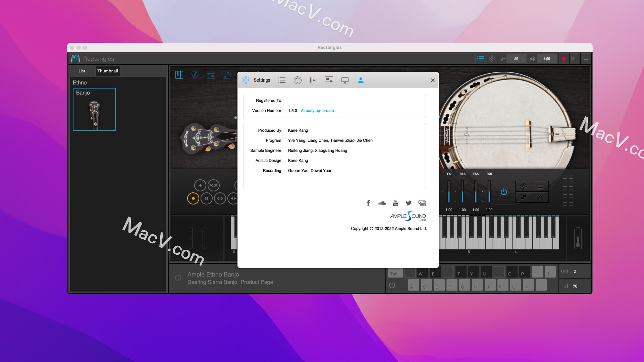Click the speaker volume icon in top toolbar
This screenshot has height=362, width=644.
coord(532,59)
